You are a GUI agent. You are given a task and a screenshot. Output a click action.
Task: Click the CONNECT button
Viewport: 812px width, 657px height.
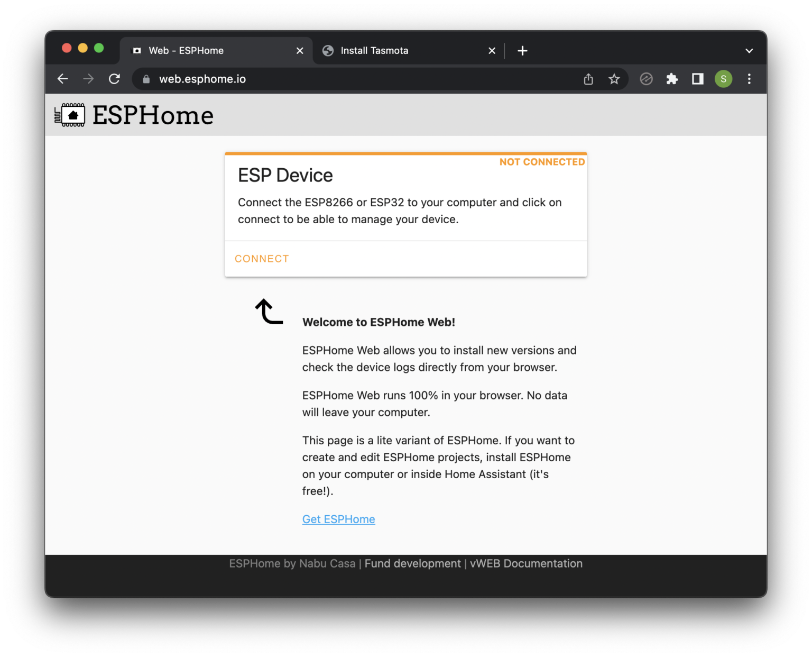pos(262,259)
